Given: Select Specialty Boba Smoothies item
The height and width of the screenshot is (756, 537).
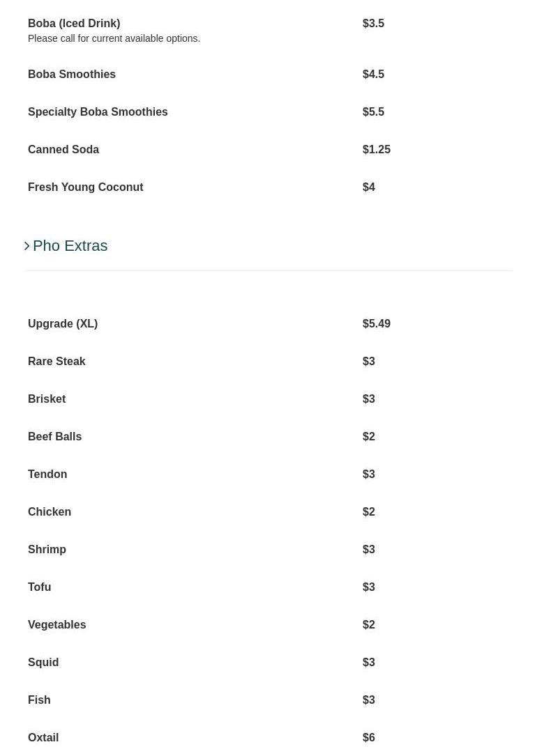Looking at the screenshot, I should [98, 112].
